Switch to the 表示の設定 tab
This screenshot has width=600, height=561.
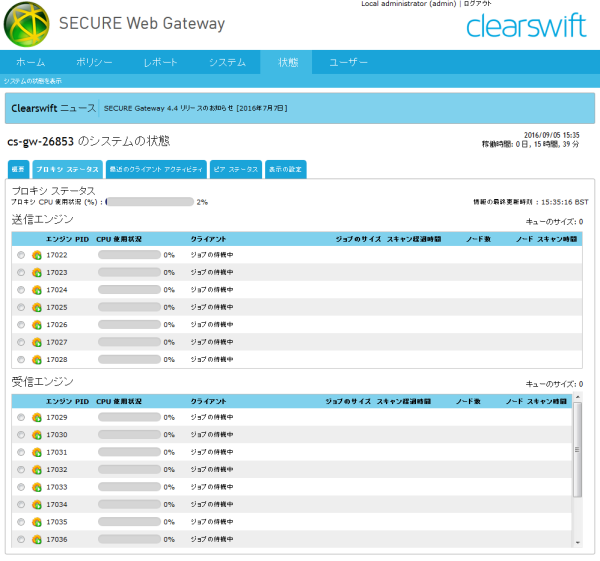tap(285, 169)
